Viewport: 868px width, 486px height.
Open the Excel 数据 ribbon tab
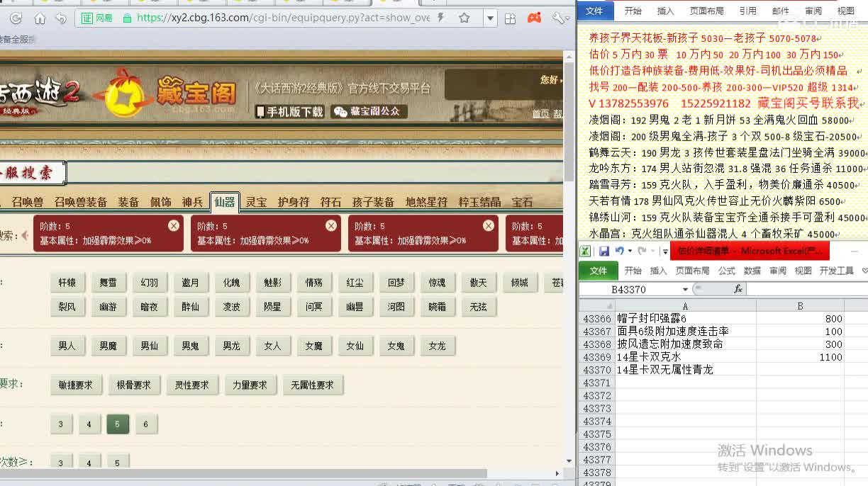pos(752,271)
